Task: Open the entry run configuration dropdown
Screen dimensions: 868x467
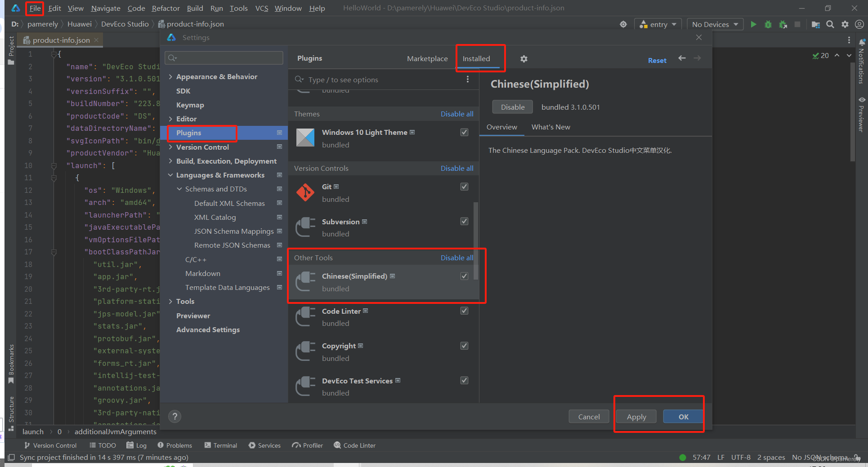Action: click(x=658, y=24)
